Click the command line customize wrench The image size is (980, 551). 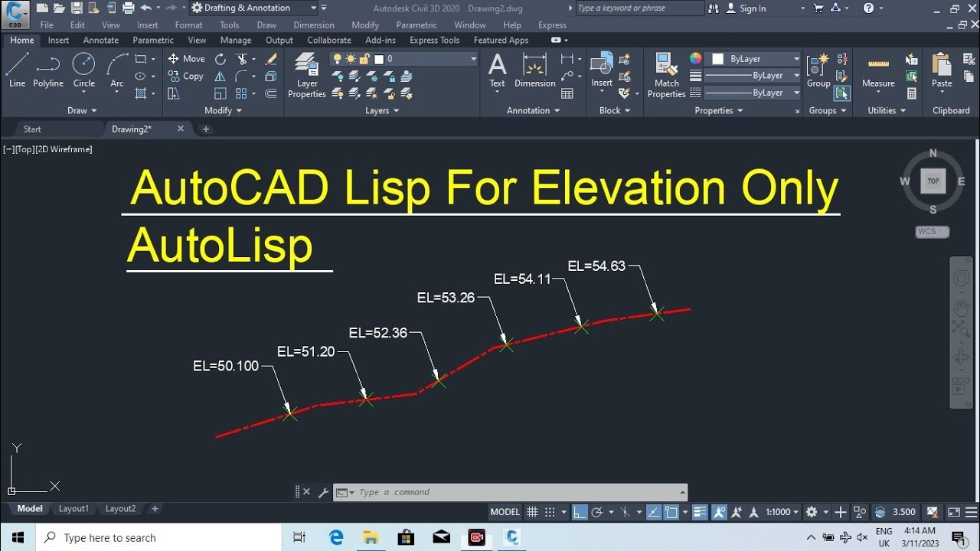[x=323, y=492]
